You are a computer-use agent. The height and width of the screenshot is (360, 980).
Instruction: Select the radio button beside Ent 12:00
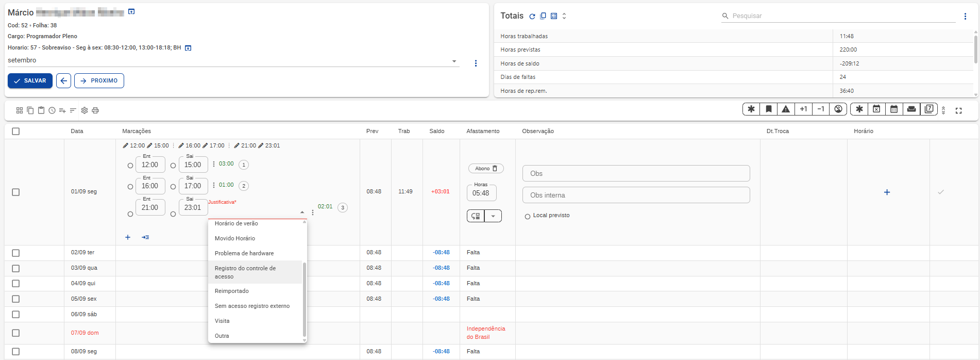point(130,166)
